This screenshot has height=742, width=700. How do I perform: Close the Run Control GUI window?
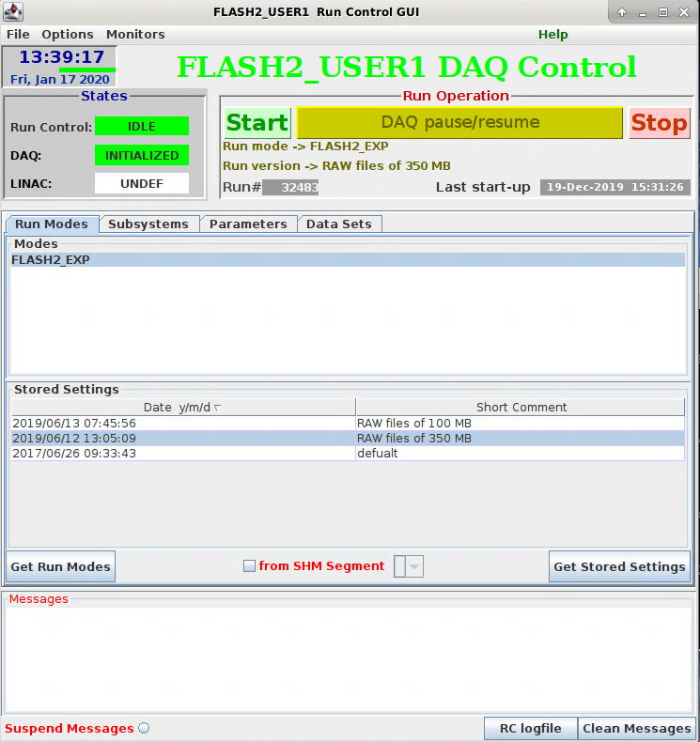(684, 12)
